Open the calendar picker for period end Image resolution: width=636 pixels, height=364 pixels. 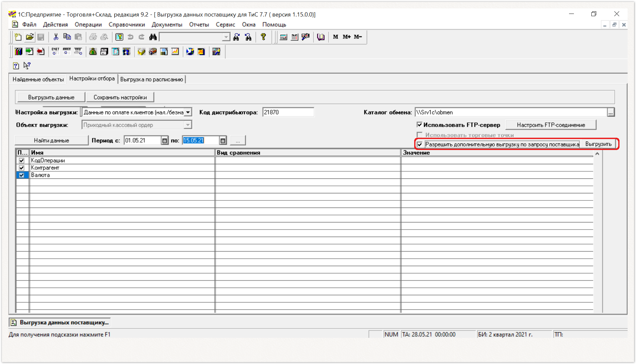coord(223,140)
